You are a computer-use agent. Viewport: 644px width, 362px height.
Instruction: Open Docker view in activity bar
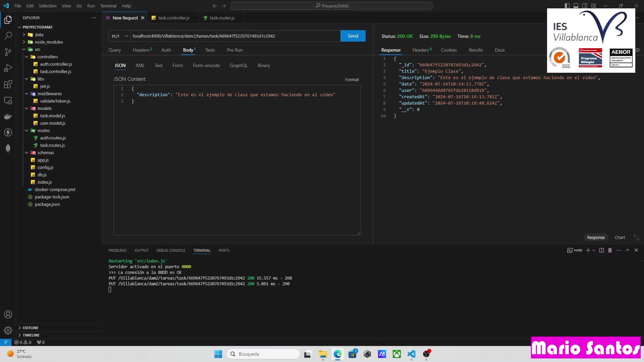8,116
